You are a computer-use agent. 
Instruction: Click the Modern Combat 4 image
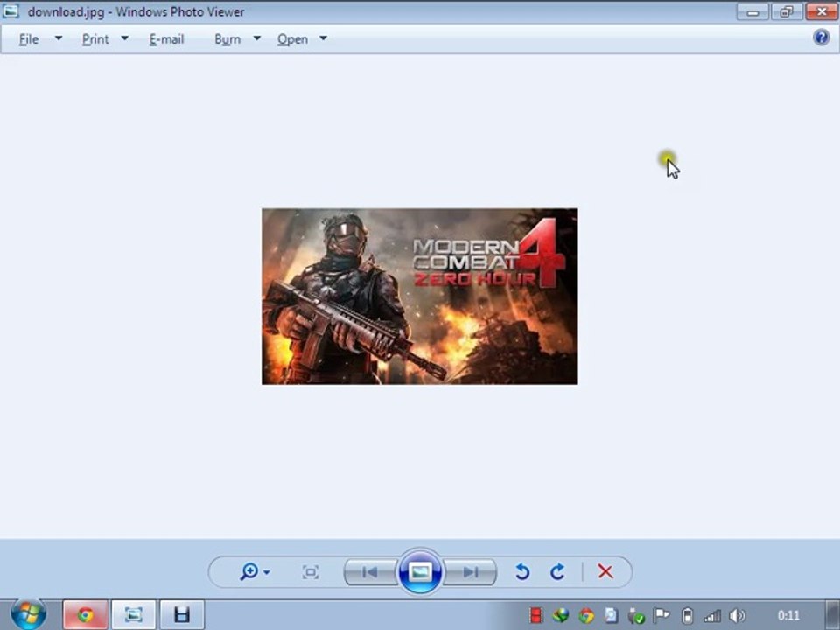[419, 297]
